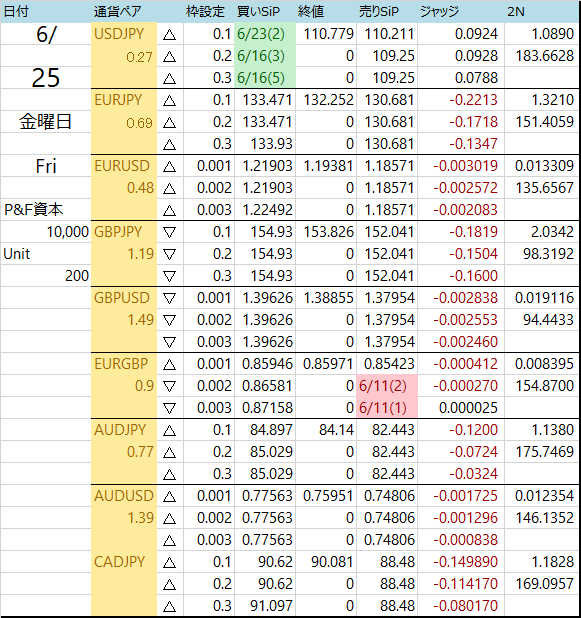The width and height of the screenshot is (581, 618).
Task: Select the 2N value 169.0957
Action: (x=544, y=584)
